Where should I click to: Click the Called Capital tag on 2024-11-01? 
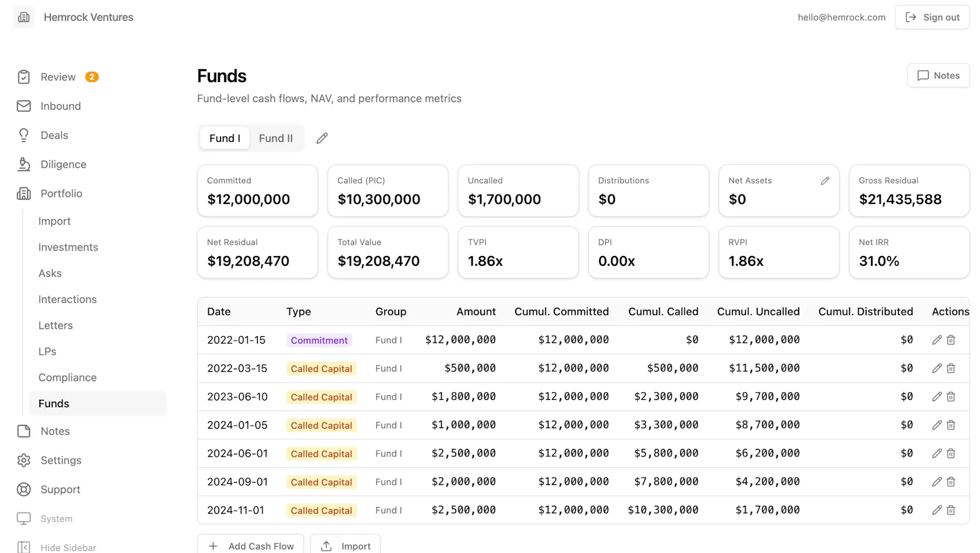[322, 511]
